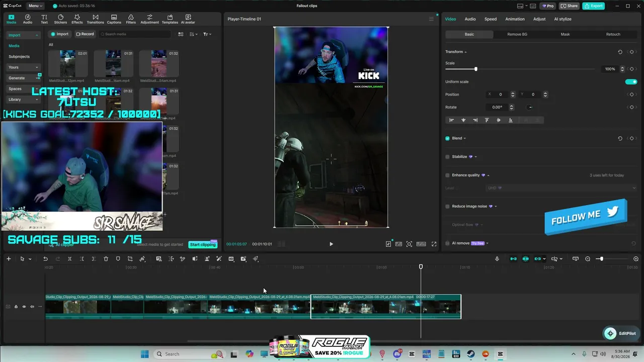This screenshot has width=644, height=362.
Task: Add a new timeline track element
Action: (x=9, y=259)
